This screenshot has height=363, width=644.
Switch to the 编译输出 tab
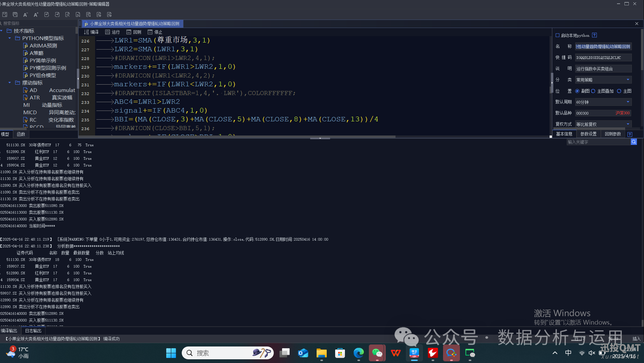point(9,331)
